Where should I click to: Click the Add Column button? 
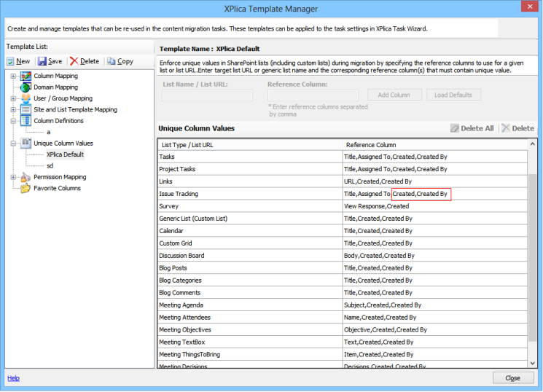pos(394,95)
